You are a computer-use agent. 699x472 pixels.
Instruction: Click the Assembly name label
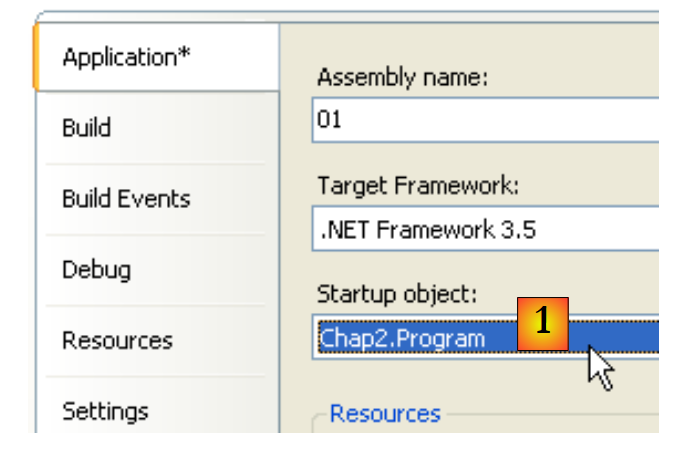[402, 77]
